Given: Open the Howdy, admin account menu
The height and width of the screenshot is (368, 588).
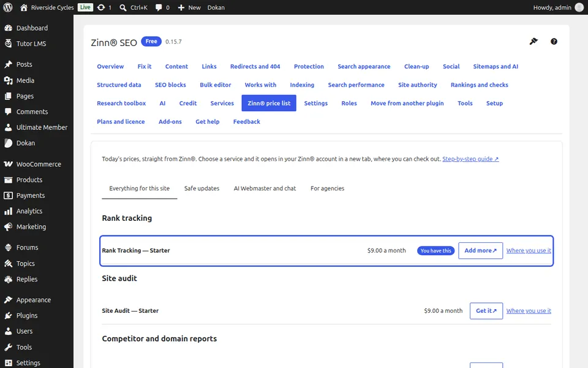Looking at the screenshot, I should point(558,7).
